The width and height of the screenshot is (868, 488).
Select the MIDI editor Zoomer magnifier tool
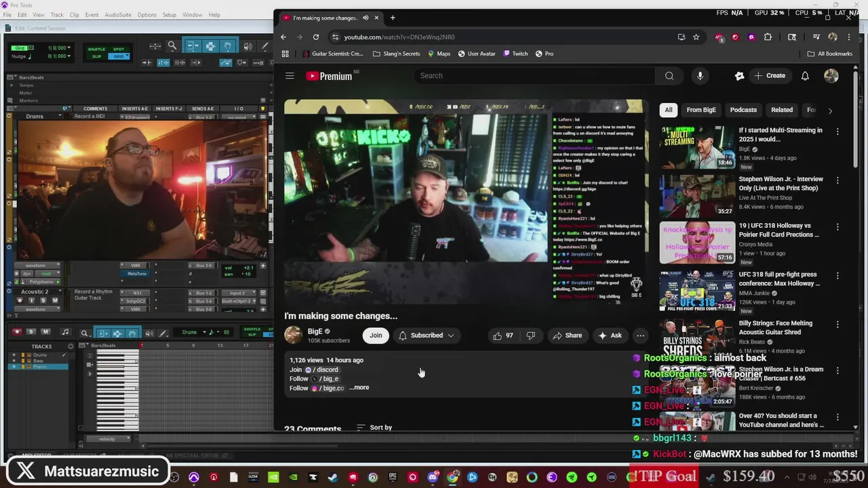85,333
